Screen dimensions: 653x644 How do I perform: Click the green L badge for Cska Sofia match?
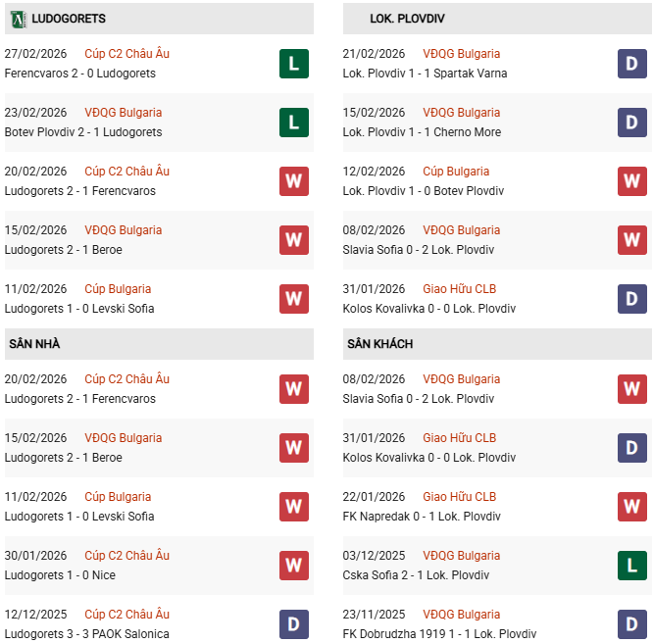pos(632,566)
